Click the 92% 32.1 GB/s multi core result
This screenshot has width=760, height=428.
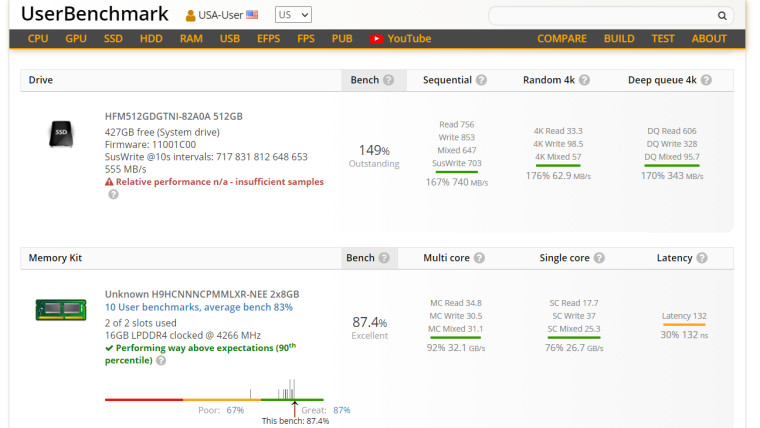pos(456,348)
